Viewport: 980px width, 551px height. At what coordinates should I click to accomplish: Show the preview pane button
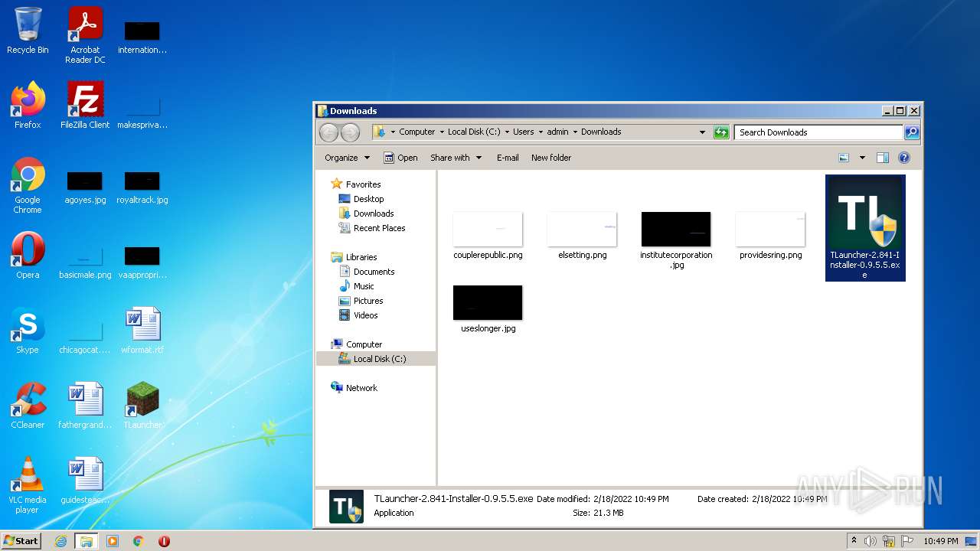click(x=882, y=158)
